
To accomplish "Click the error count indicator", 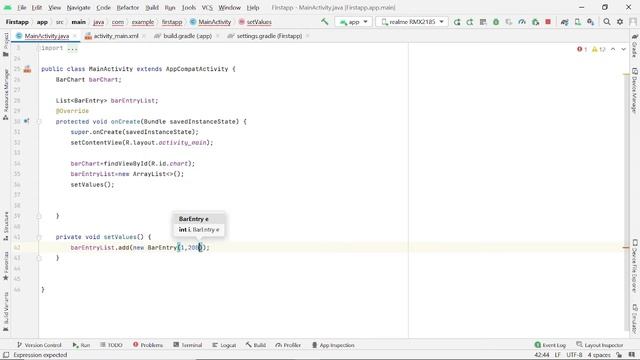I will (582, 49).
